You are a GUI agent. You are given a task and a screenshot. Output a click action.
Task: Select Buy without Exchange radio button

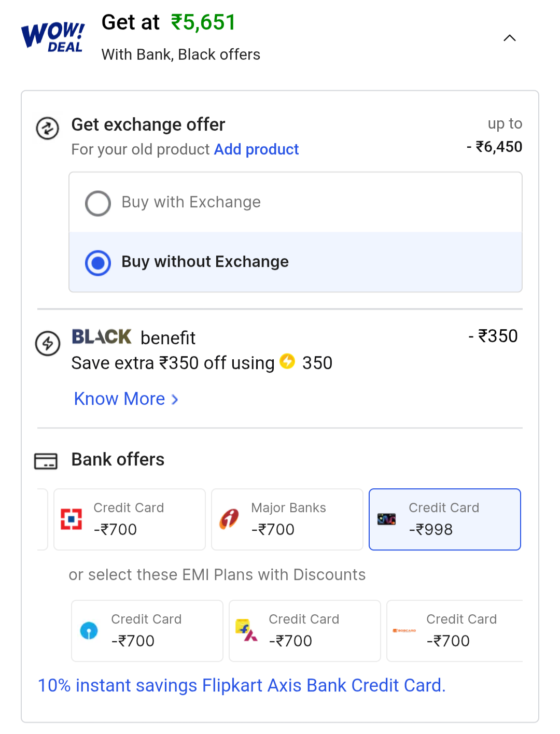coord(98,263)
